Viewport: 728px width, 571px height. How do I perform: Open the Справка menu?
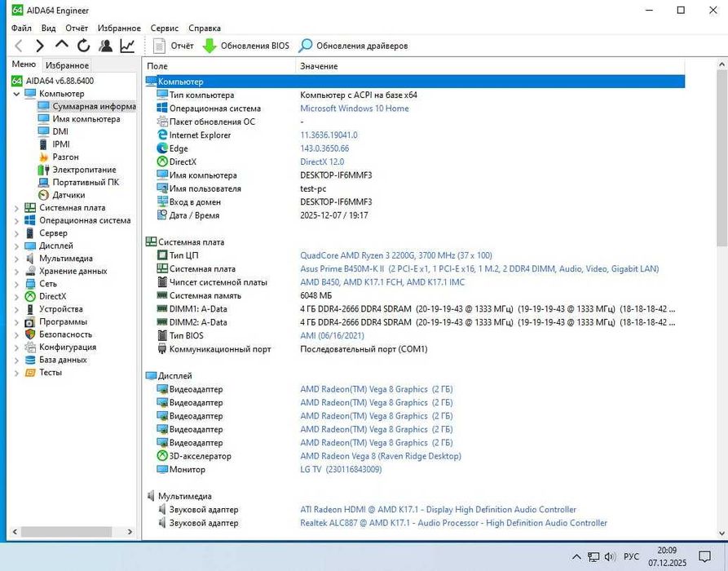pos(205,28)
